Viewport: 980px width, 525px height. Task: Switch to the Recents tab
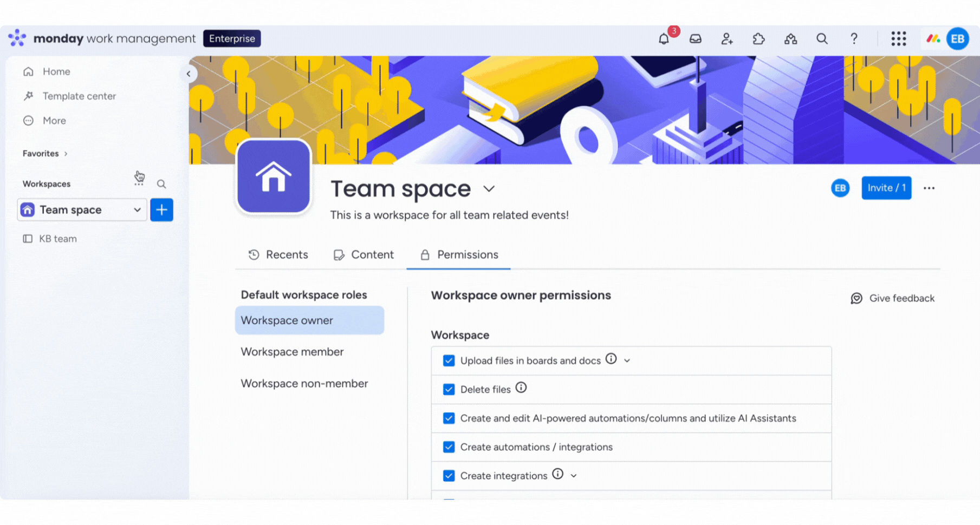click(278, 255)
